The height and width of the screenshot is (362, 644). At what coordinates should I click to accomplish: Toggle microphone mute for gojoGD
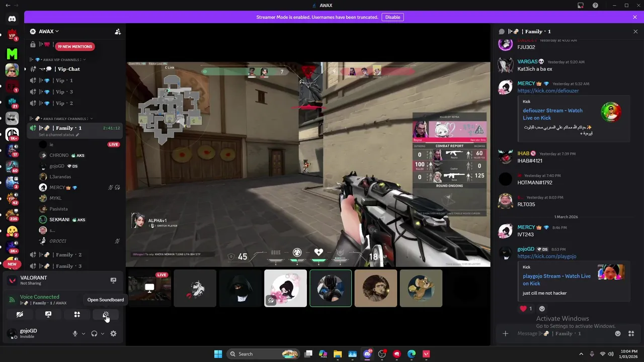(75, 333)
